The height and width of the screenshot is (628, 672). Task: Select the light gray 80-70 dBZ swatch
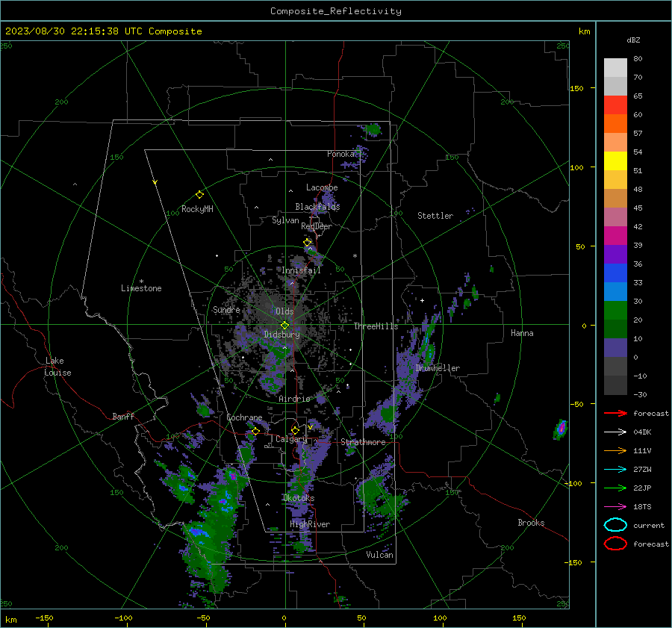[615, 67]
